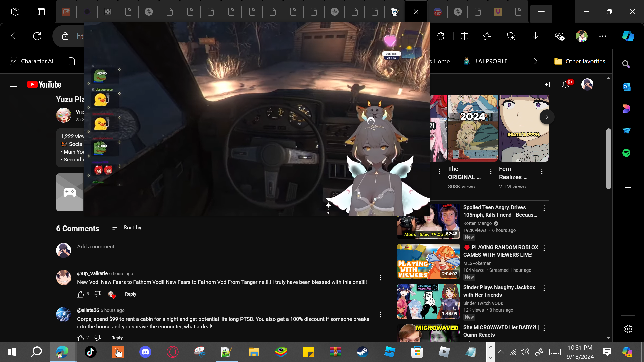Open options menu for Rotten Mango video
Viewport: 644px width, 362px height.
544,208
